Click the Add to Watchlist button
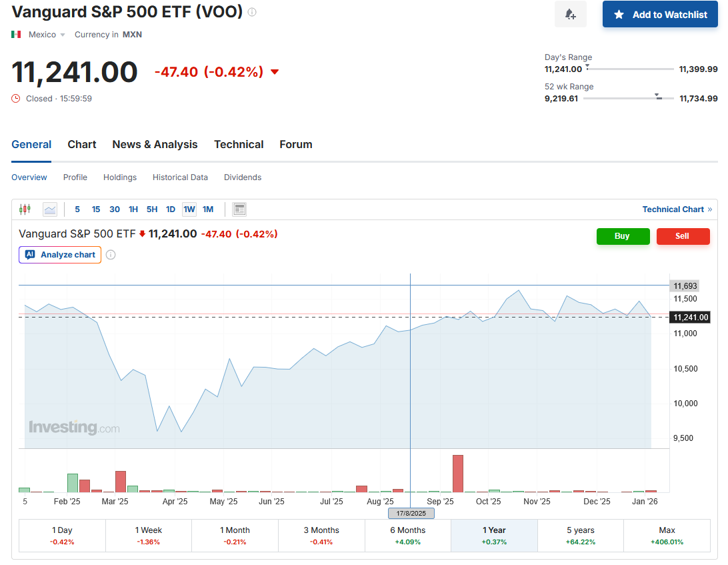The width and height of the screenshot is (728, 565). pyautogui.click(x=660, y=15)
